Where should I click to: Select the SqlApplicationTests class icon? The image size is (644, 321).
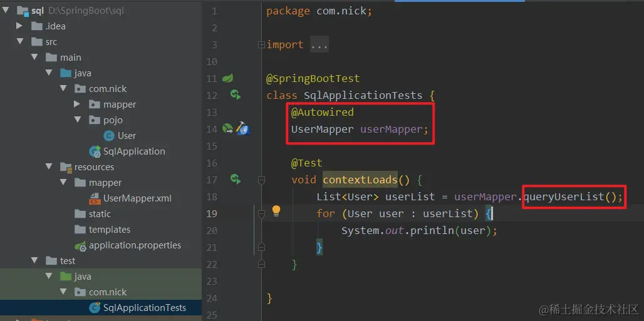tap(95, 308)
